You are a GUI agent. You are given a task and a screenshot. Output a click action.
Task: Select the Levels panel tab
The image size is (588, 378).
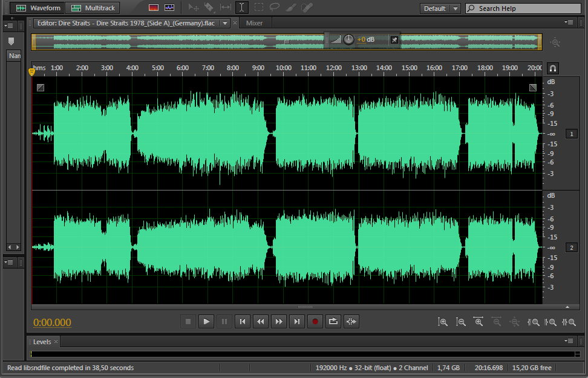pyautogui.click(x=42, y=342)
